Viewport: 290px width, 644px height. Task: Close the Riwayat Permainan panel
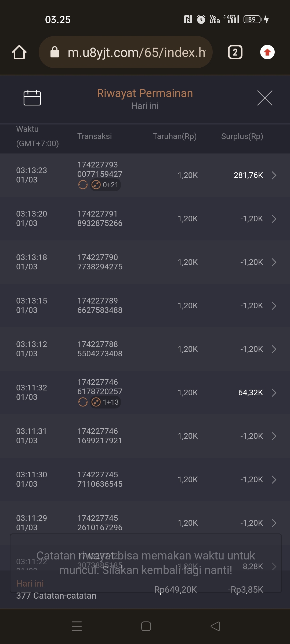point(264,98)
